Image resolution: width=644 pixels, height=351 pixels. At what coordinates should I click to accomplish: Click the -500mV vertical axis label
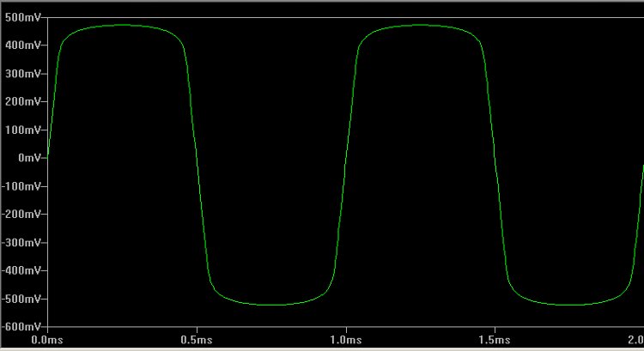coord(21,300)
